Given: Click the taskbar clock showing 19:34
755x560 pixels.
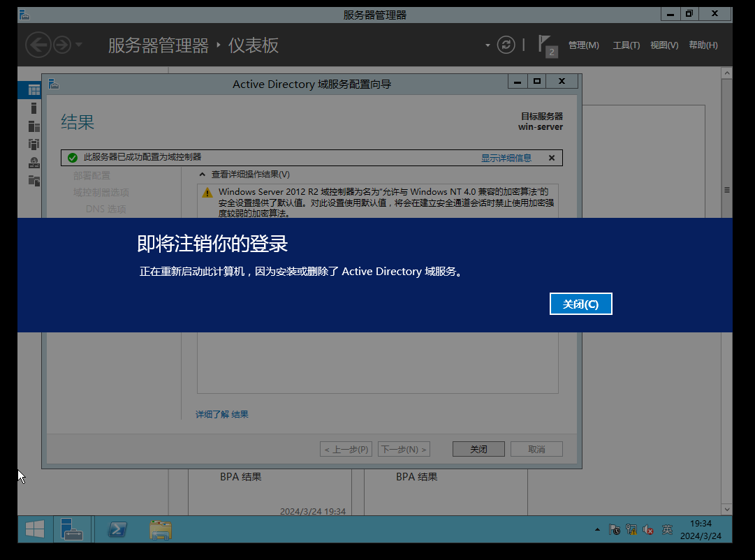Looking at the screenshot, I should click(701, 530).
